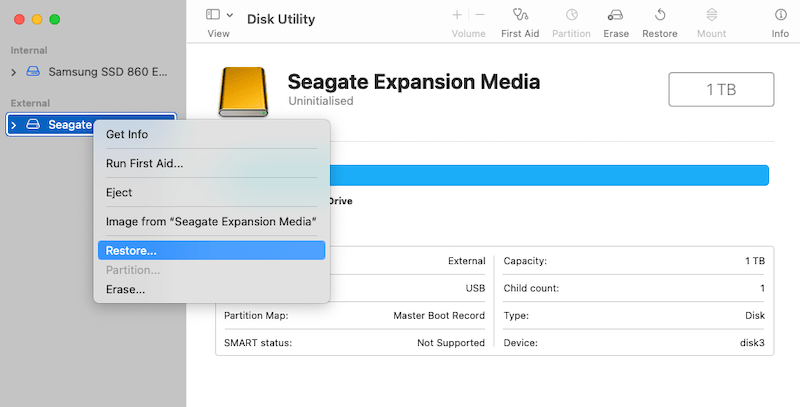Image resolution: width=800 pixels, height=407 pixels.
Task: Click the Samsung SSD drive icon
Action: tap(34, 72)
